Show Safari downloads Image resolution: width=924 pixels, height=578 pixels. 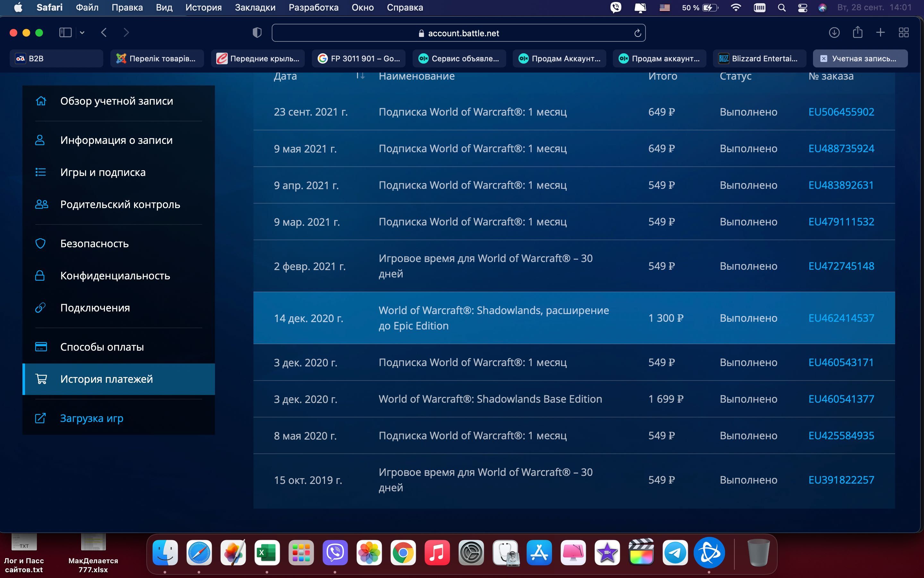click(x=834, y=33)
